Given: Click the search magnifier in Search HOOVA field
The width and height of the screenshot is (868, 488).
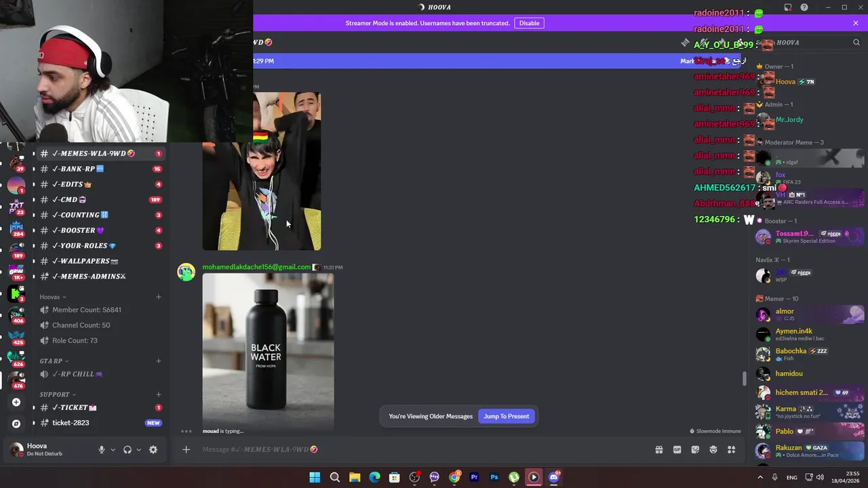Looking at the screenshot, I should point(856,42).
